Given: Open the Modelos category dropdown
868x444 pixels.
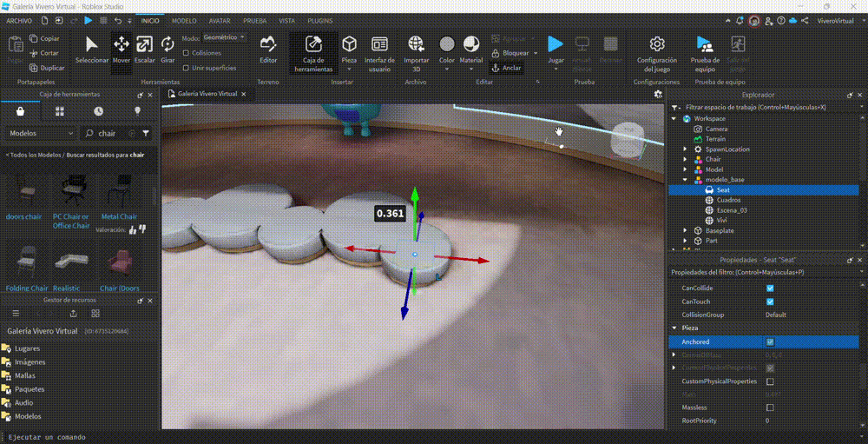Looking at the screenshot, I should point(41,134).
